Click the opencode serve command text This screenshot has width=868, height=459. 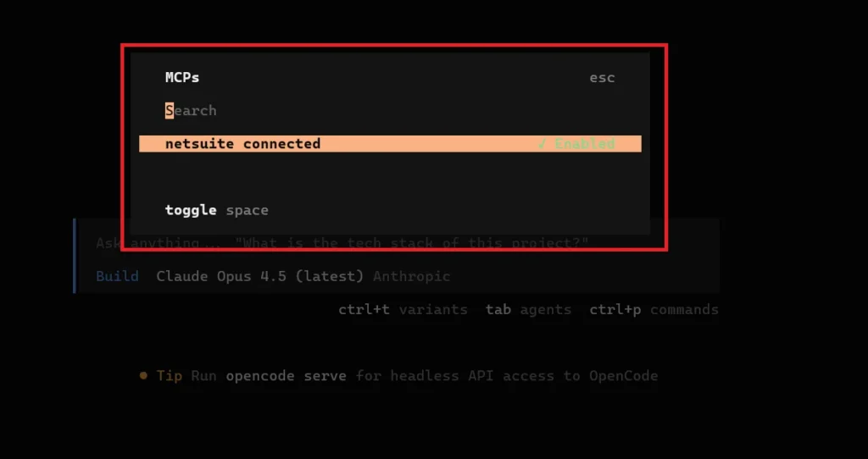point(286,375)
